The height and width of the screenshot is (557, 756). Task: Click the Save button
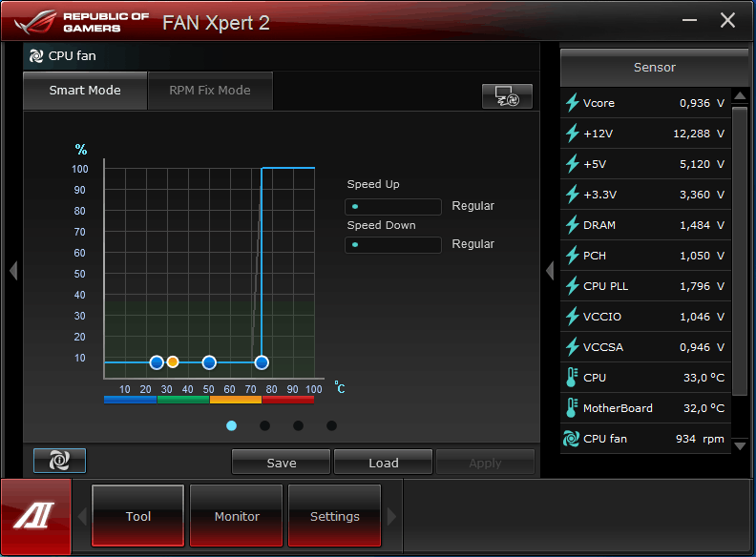click(x=281, y=462)
